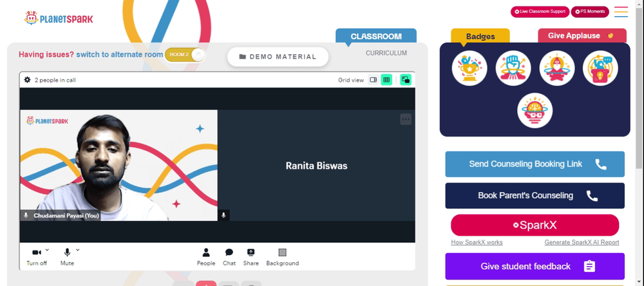The image size is (644, 286).
Task: Toggle the picture-in-picture green icon
Action: (x=406, y=80)
